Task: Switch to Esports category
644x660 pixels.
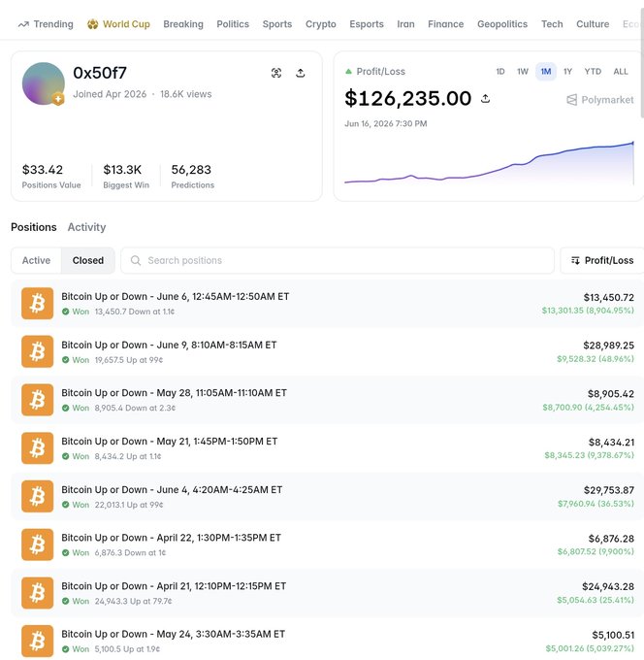Action: coord(367,24)
